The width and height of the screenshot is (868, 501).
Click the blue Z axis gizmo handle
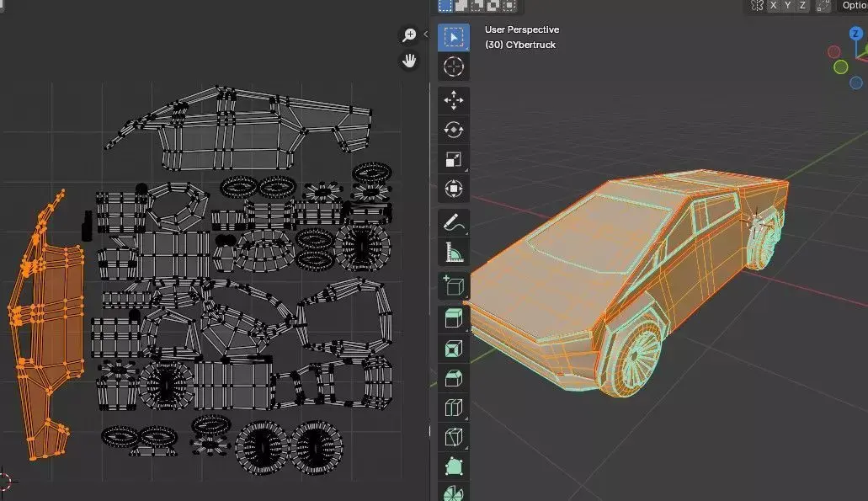[x=856, y=34]
